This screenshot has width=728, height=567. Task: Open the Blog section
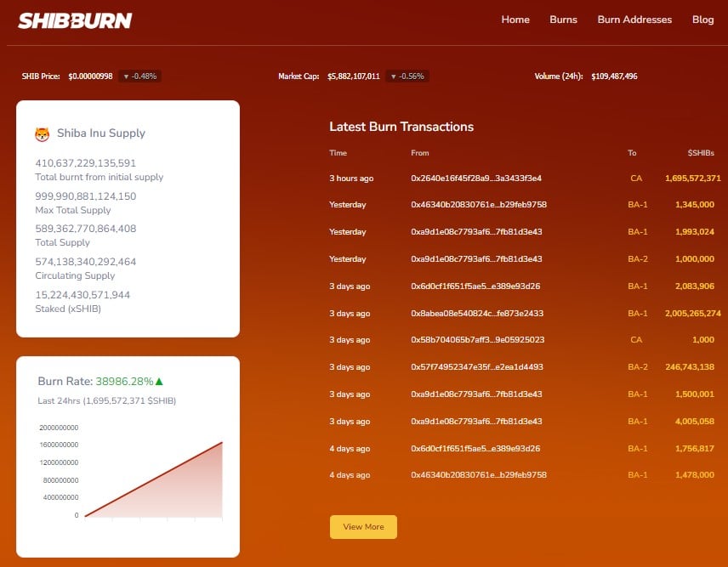tap(702, 20)
